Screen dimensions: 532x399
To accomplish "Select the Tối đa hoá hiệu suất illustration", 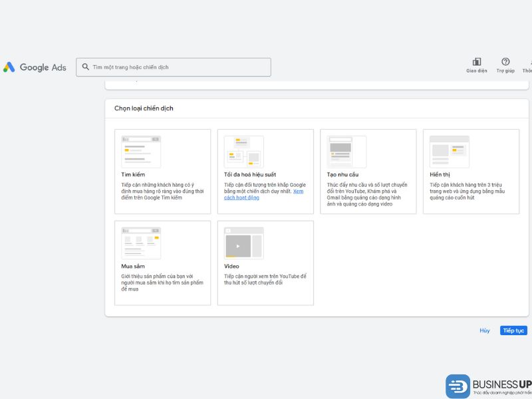I will pos(243,152).
